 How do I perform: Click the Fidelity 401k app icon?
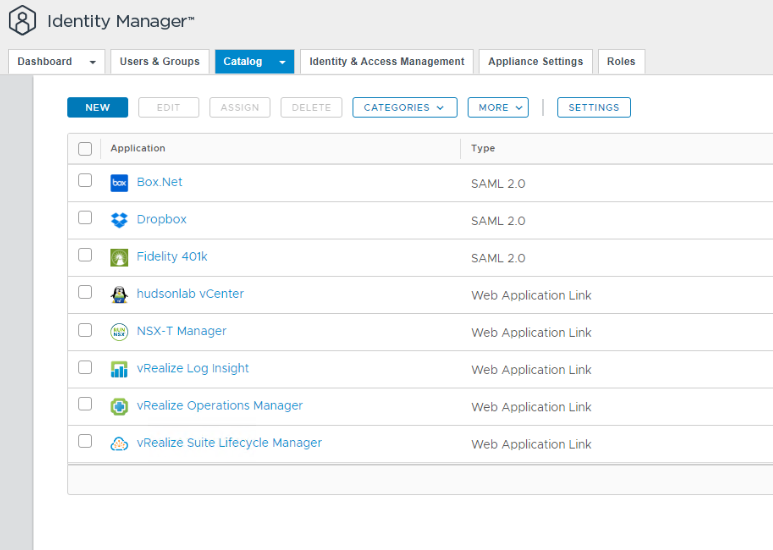click(x=119, y=257)
